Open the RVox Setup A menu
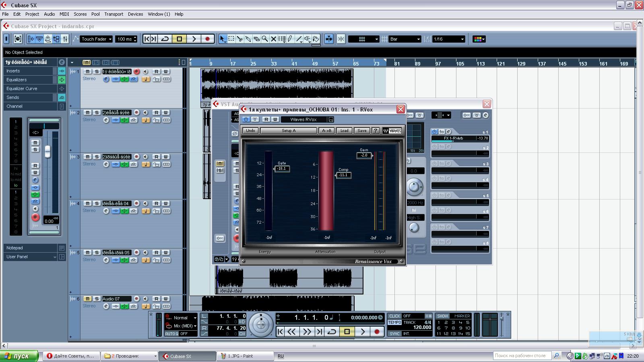Screen dimensions: 644x362 (289, 131)
